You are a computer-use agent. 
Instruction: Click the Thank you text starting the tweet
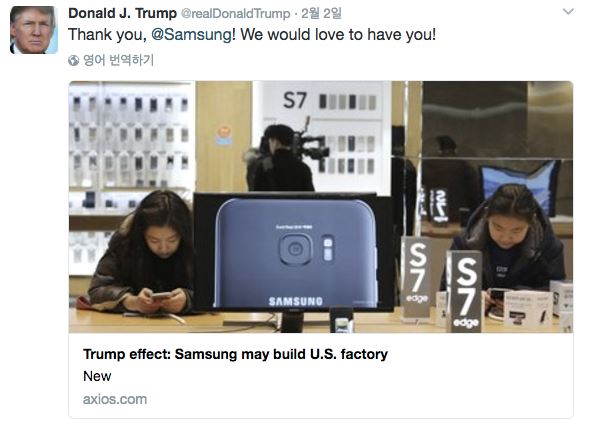(107, 35)
